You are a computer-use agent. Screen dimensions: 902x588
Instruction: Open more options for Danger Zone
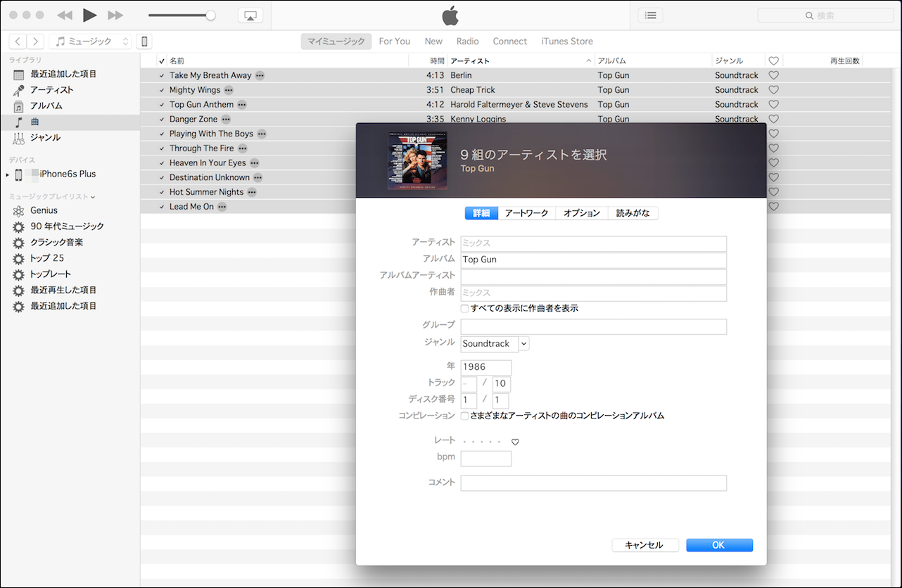[226, 120]
